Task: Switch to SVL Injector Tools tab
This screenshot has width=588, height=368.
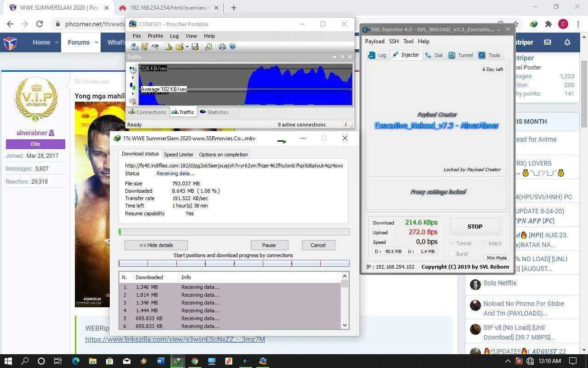Action: pos(489,55)
